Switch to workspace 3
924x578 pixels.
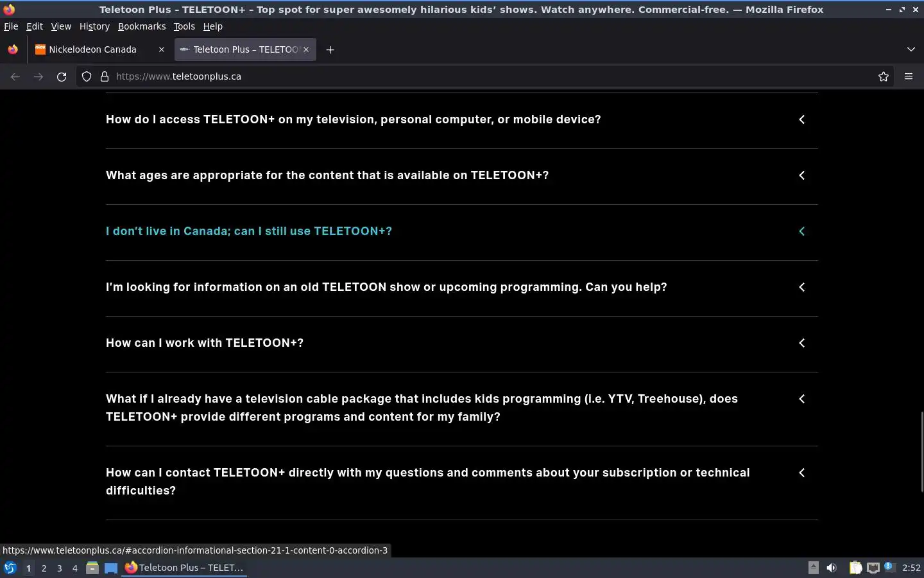pyautogui.click(x=59, y=568)
